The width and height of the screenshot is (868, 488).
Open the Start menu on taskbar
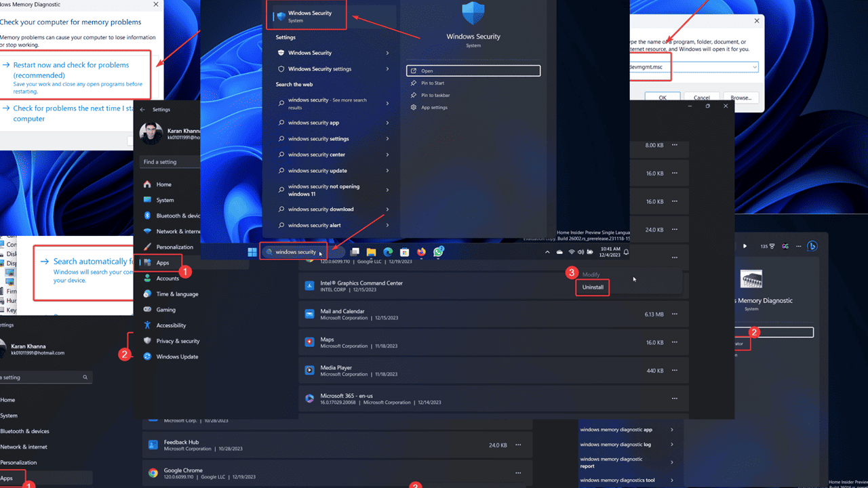(252, 252)
